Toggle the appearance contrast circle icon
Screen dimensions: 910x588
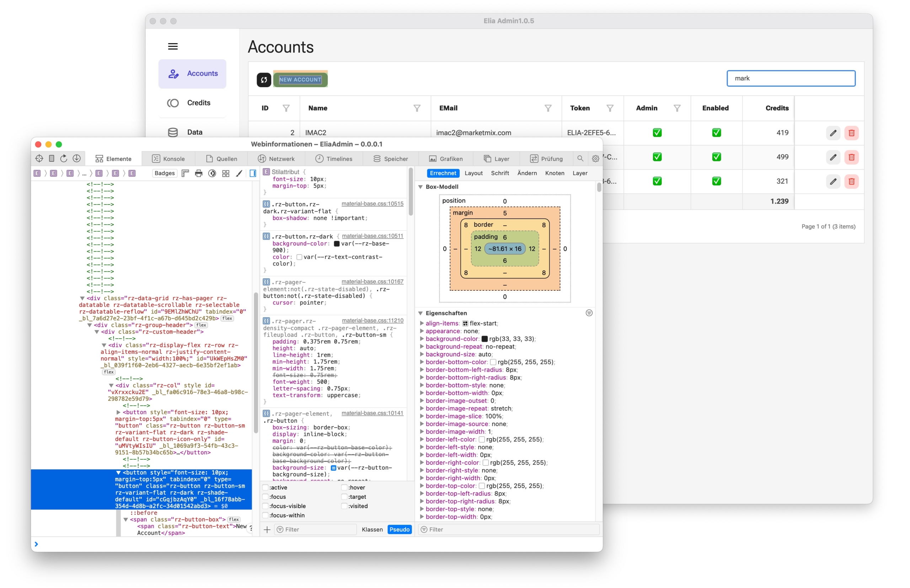tap(212, 173)
